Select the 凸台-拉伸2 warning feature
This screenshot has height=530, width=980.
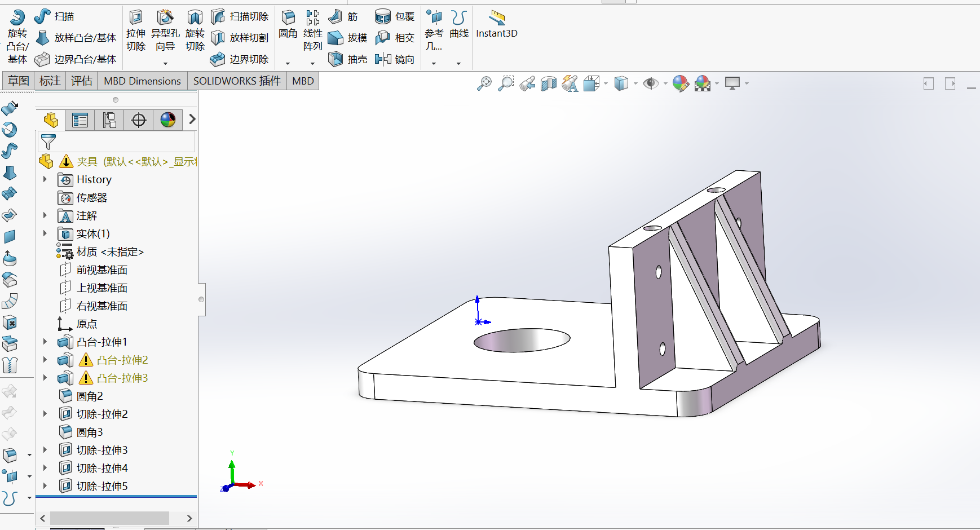(103, 360)
